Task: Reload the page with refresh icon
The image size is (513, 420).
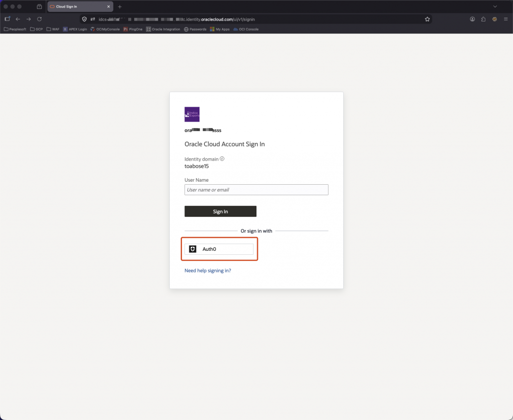Action: pos(39,20)
